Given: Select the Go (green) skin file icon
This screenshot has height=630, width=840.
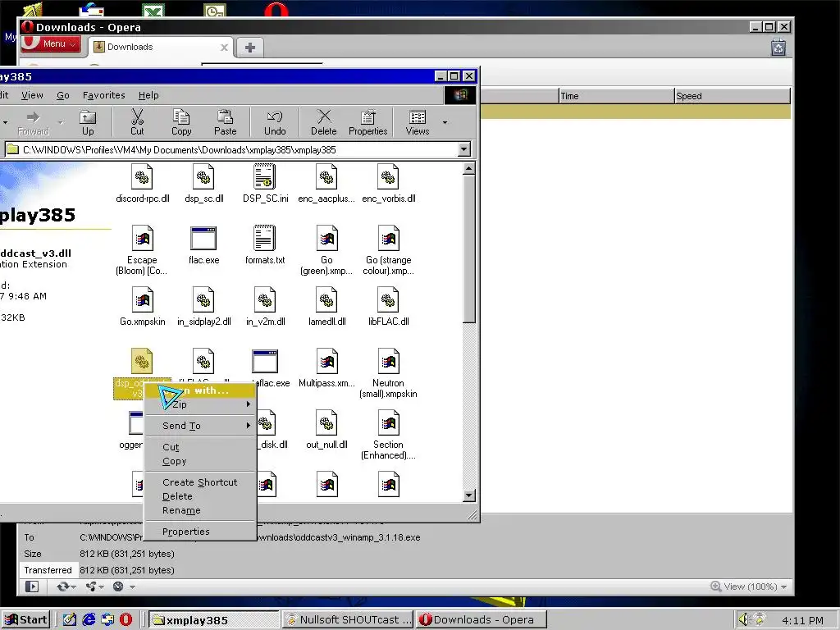Looking at the screenshot, I should pos(326,239).
